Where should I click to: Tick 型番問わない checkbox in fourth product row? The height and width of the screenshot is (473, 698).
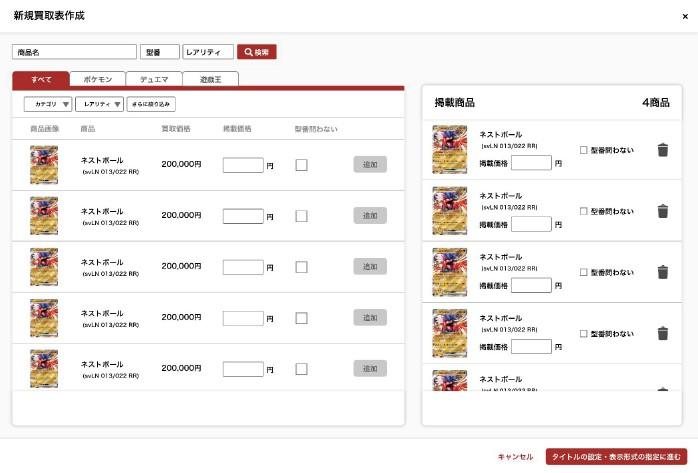click(301, 318)
